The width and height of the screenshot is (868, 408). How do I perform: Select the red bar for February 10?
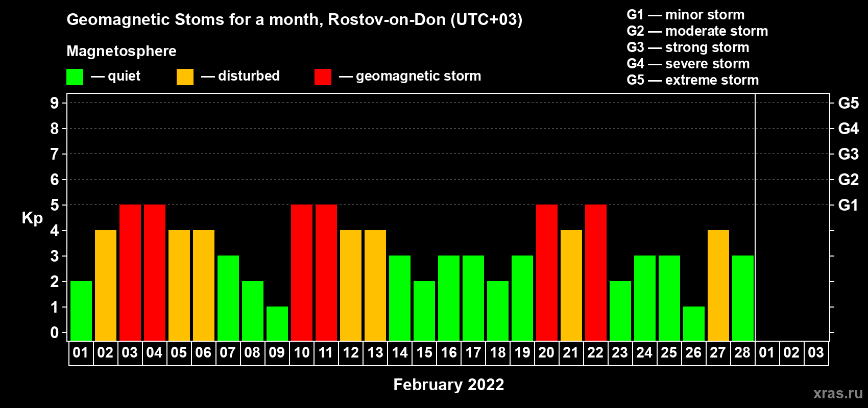point(302,272)
